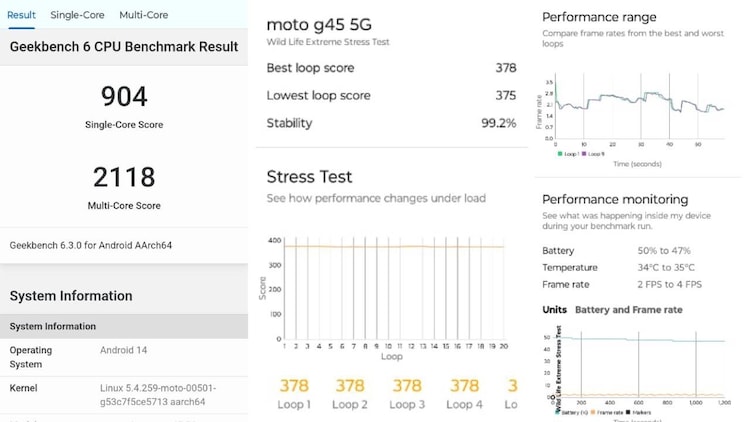
Task: Click the Loop 1 legend swatch
Action: pos(559,154)
